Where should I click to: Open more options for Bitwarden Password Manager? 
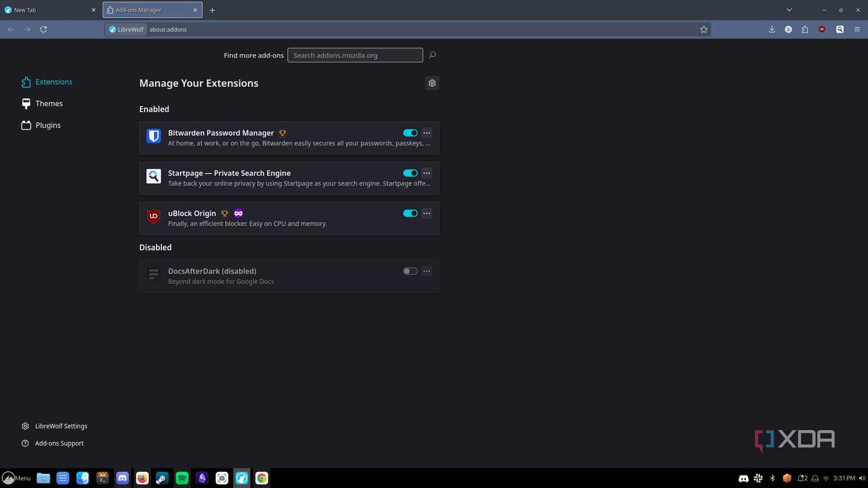coord(427,133)
